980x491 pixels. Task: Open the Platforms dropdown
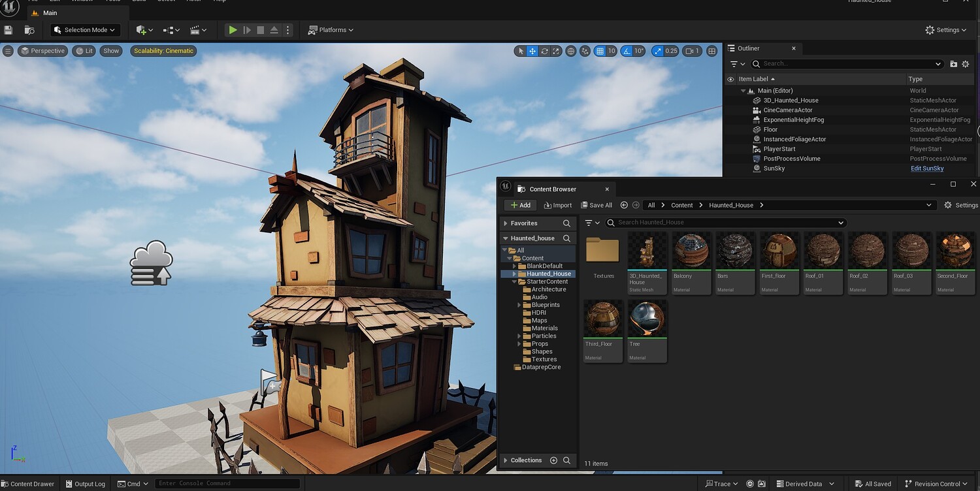pyautogui.click(x=331, y=30)
